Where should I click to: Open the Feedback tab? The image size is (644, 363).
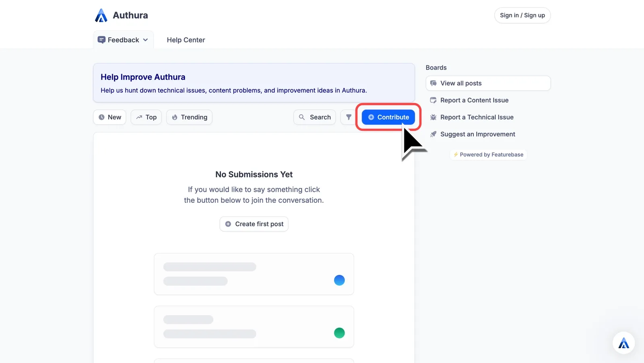[x=123, y=40]
